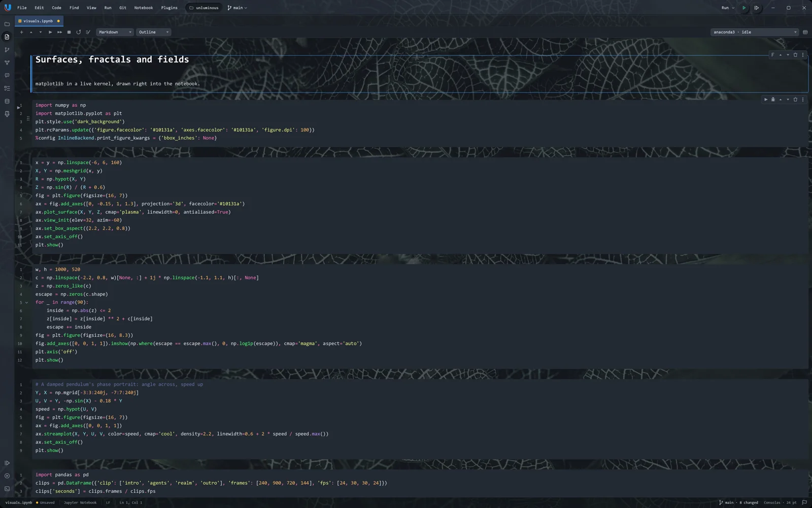Screen dimensions: 812x508
Task: Click the '8 changed' status bar entry
Action: [749, 502]
